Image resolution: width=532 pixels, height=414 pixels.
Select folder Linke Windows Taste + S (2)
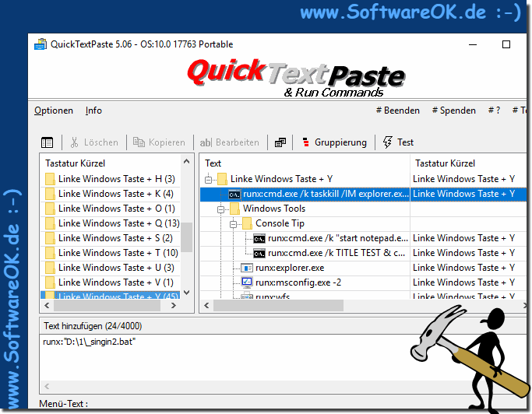click(111, 238)
